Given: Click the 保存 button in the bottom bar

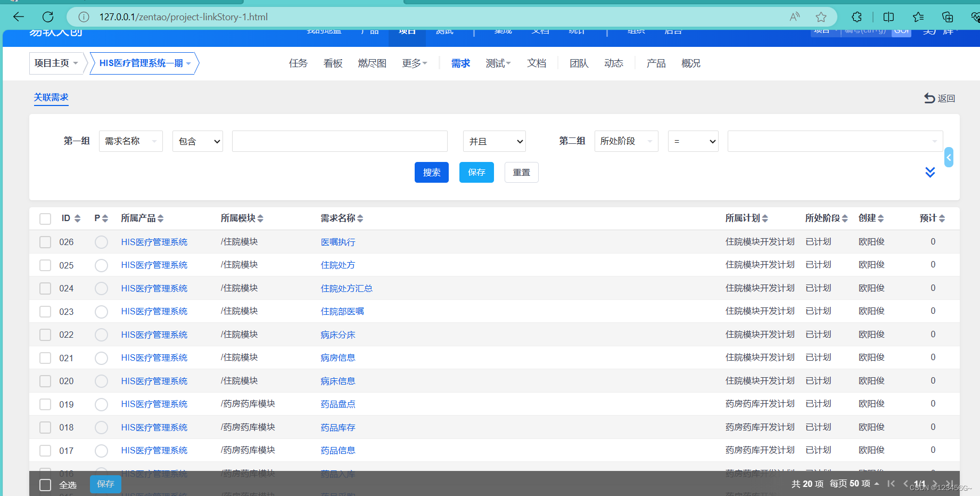Looking at the screenshot, I should click(x=105, y=484).
